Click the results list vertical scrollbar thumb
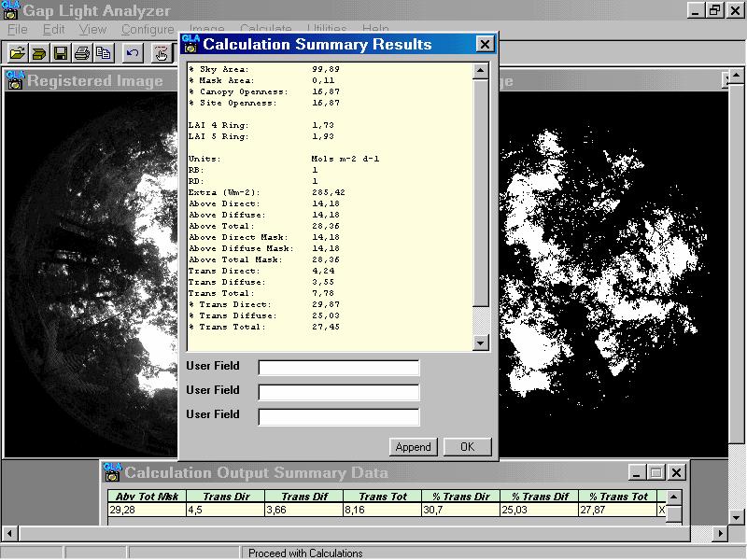Screen dimensions: 747x560 point(480,193)
